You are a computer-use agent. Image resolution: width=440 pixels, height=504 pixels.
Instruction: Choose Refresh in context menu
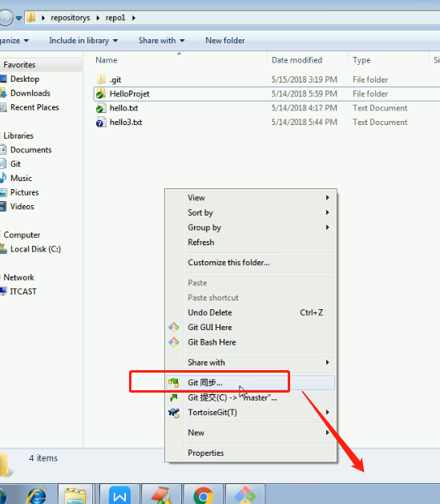point(259,242)
